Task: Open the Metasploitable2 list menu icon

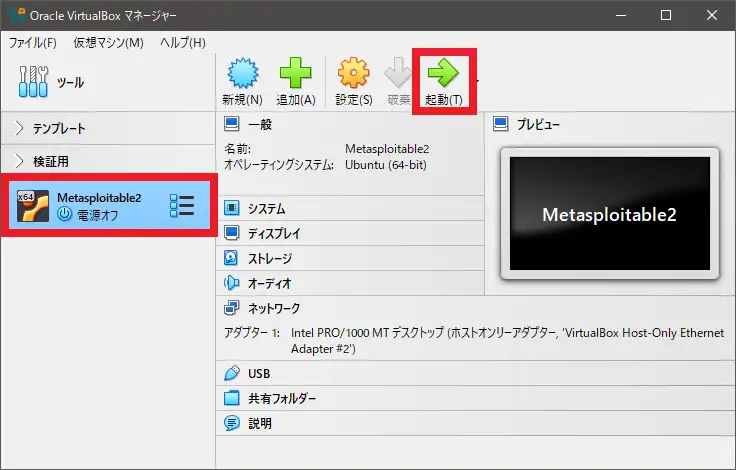Action: (182, 205)
